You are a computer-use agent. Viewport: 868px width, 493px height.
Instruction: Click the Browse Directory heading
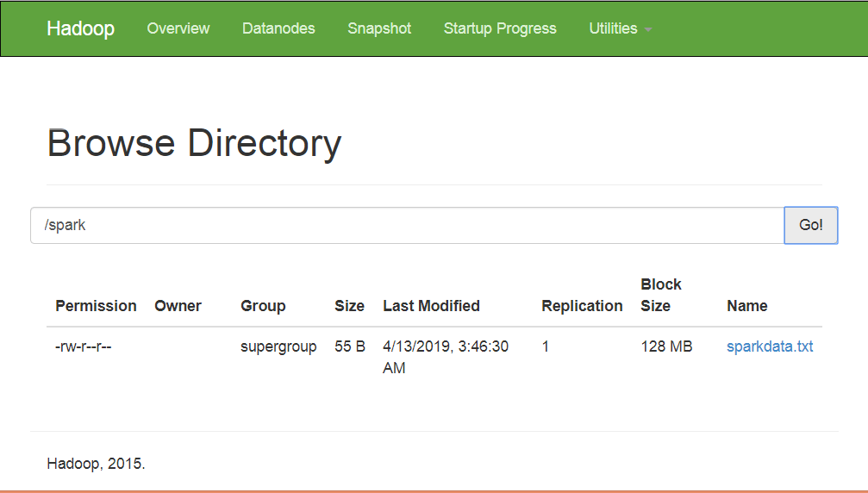[x=194, y=143]
